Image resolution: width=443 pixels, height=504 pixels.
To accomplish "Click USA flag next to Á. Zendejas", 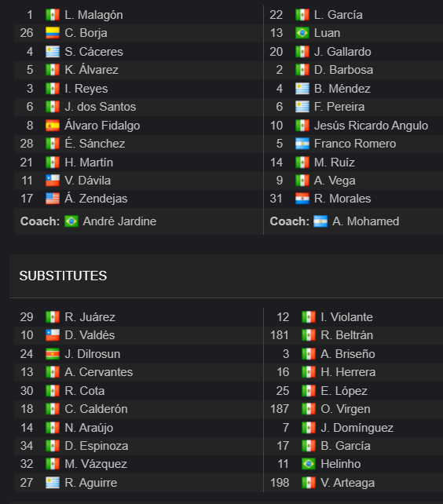I will pyautogui.click(x=53, y=199).
